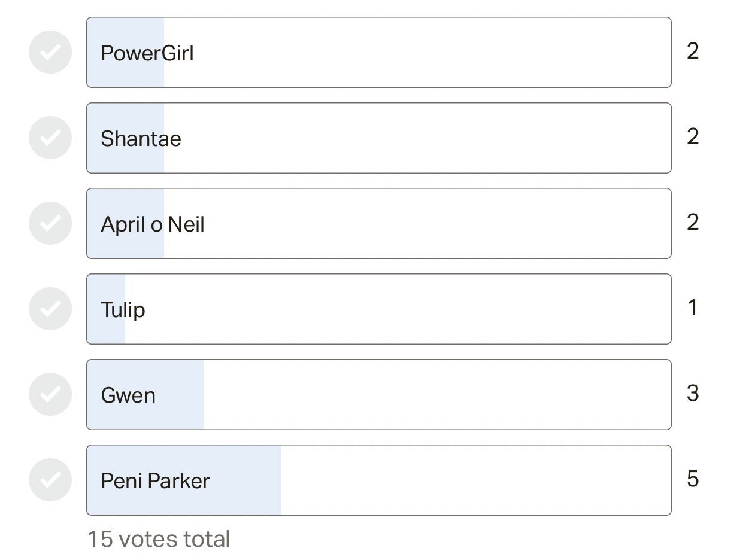Toggle the checkmark circle beside Shantae

point(50,138)
